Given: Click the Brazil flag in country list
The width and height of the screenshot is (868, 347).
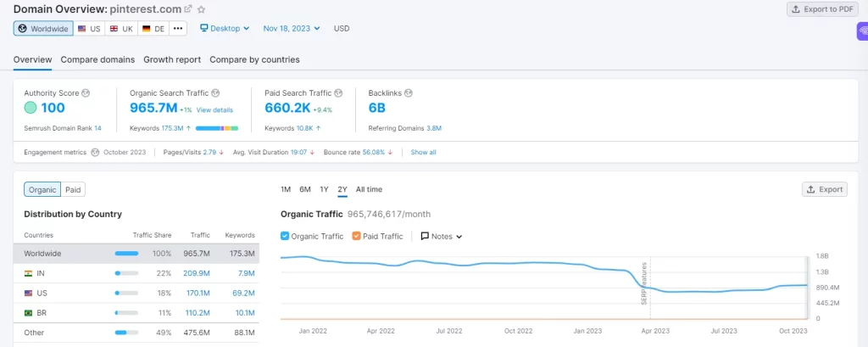Looking at the screenshot, I should pyautogui.click(x=28, y=312).
